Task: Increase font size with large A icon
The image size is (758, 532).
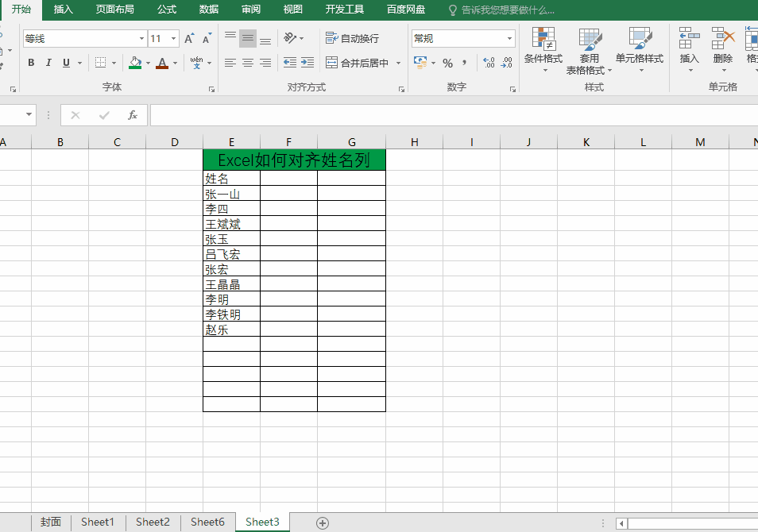Action: coord(189,39)
